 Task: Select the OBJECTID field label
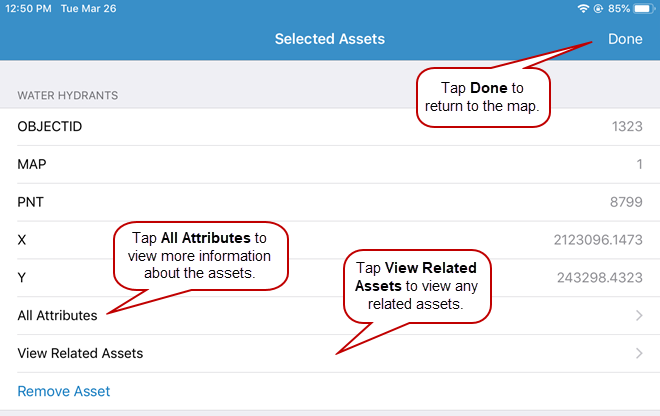click(x=50, y=126)
